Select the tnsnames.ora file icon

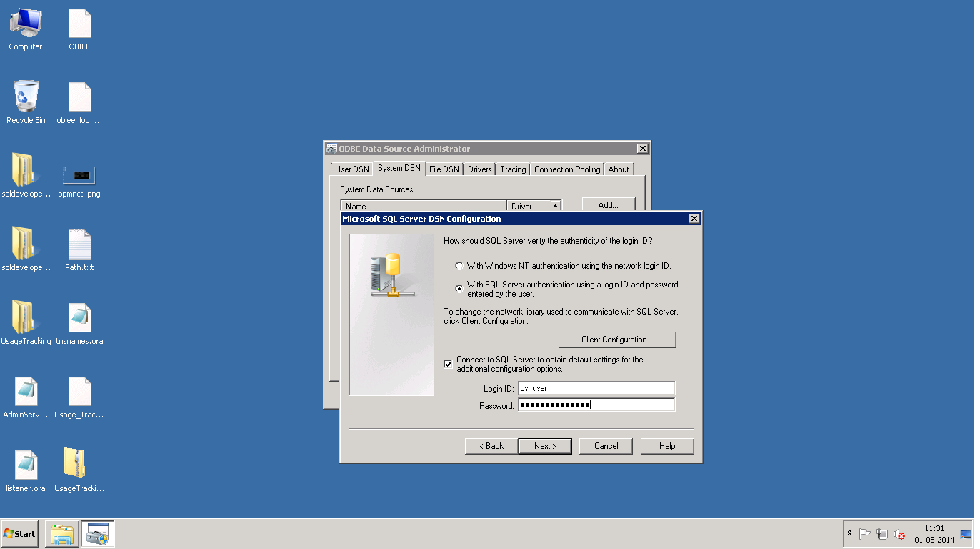pyautogui.click(x=79, y=323)
